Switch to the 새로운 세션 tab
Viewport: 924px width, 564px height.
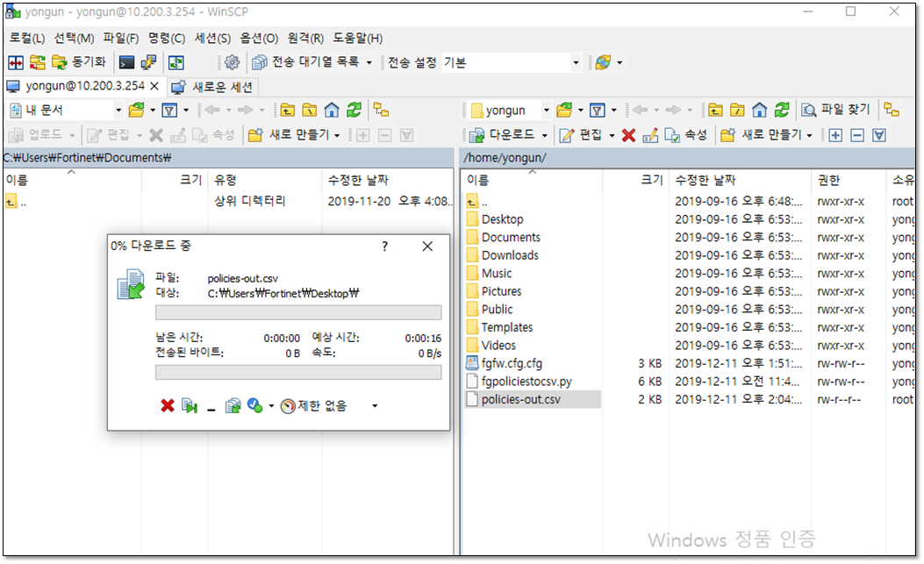(213, 86)
